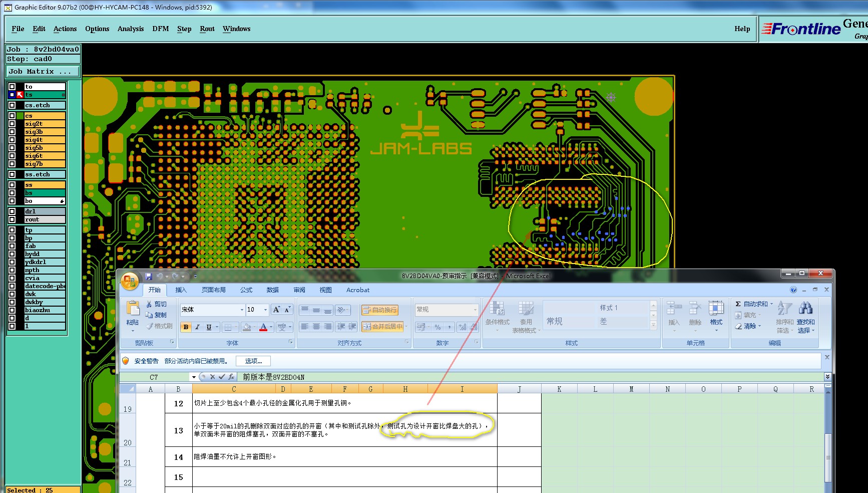Open 排序和筛选 sort and filter
Screen dimensions: 868x493
[x=784, y=317]
